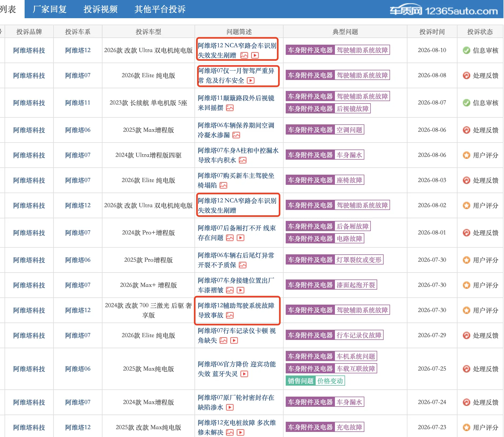The height and width of the screenshot is (437, 504).
Task: Open image icon for 阿维塔07后备厢打不开 complaint
Action: [x=230, y=238]
